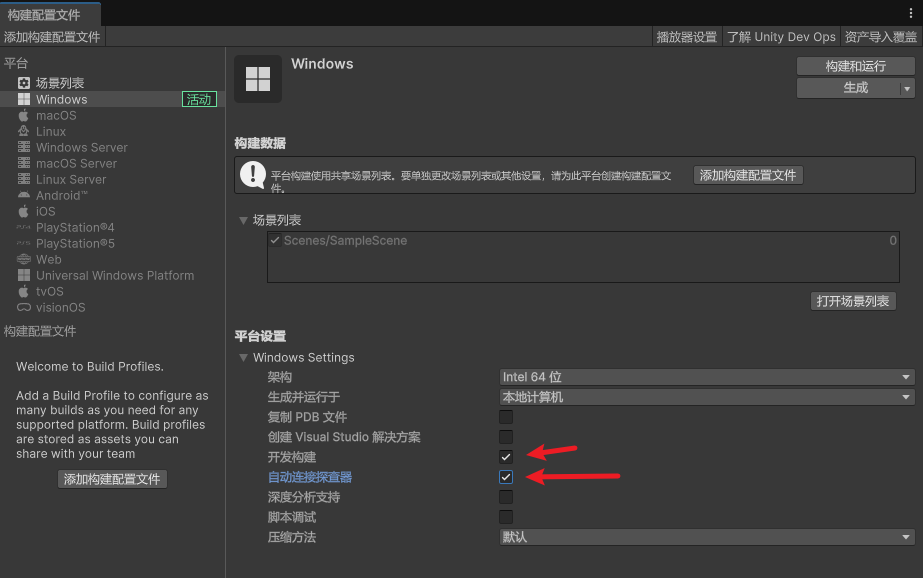Click the green 活动 active badge
Image resolution: width=923 pixels, height=578 pixels.
199,99
